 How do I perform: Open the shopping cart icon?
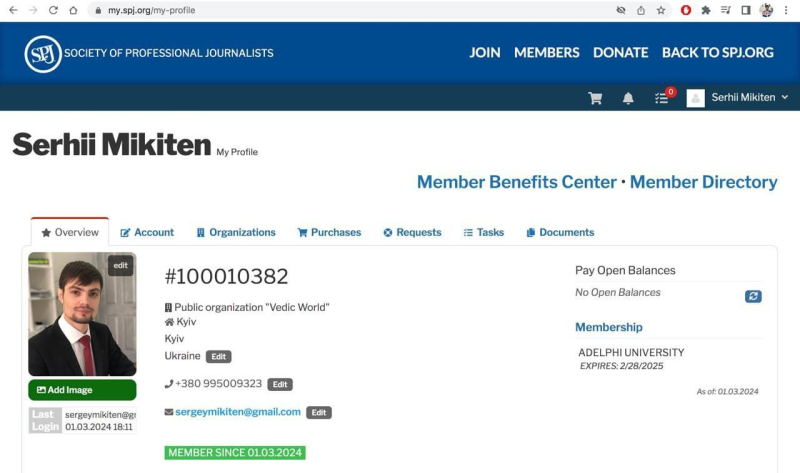595,98
